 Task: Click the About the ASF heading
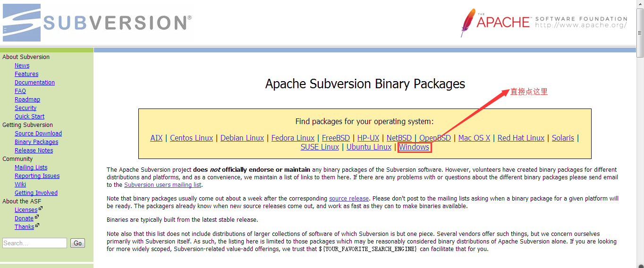pos(22,201)
